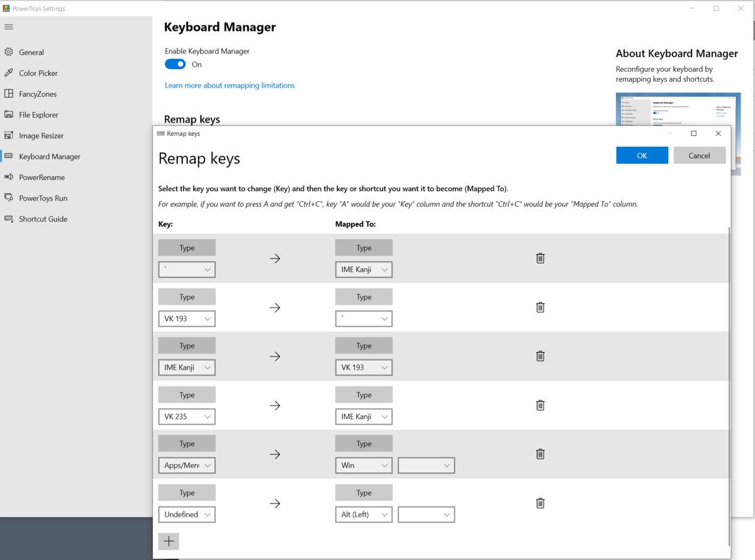
Task: Select Shortcut Guide in the sidebar
Action: pyautogui.click(x=75, y=218)
